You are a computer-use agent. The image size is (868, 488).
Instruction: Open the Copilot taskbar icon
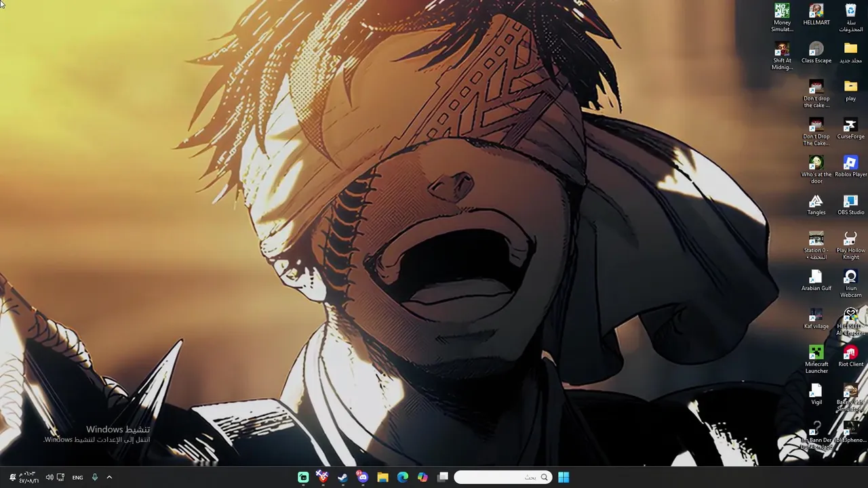tap(422, 477)
